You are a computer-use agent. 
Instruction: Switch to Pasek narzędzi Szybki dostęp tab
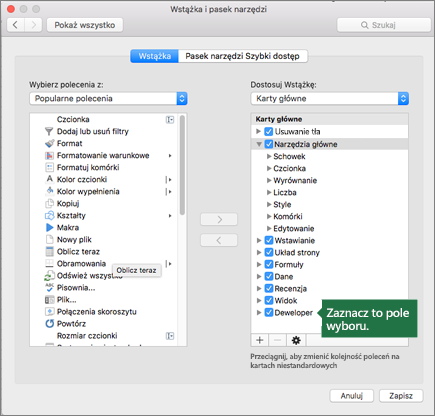[x=243, y=56]
